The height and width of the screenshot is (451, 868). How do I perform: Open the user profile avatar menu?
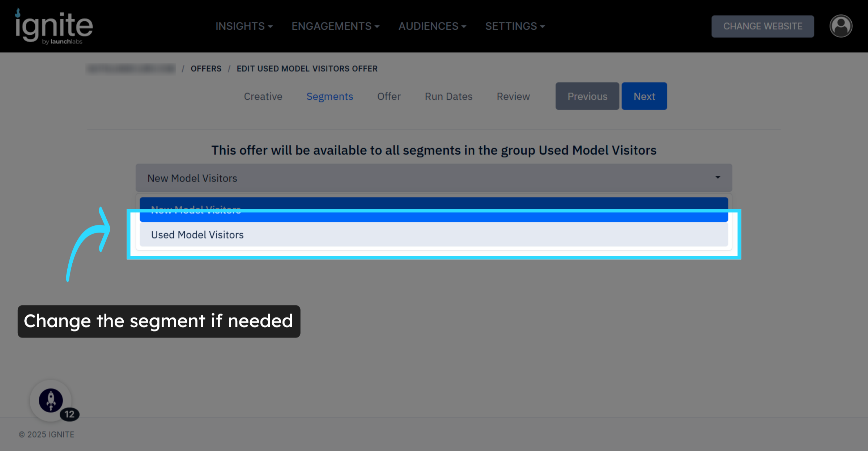point(841,26)
